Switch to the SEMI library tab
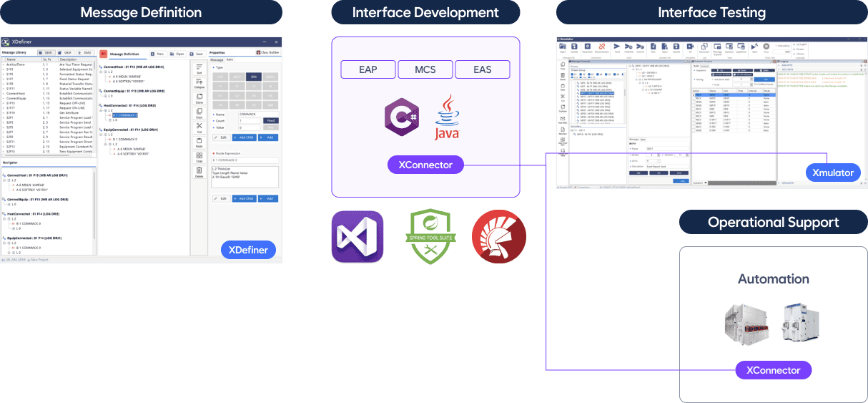Viewport: 868px width, 403px height. click(46, 52)
